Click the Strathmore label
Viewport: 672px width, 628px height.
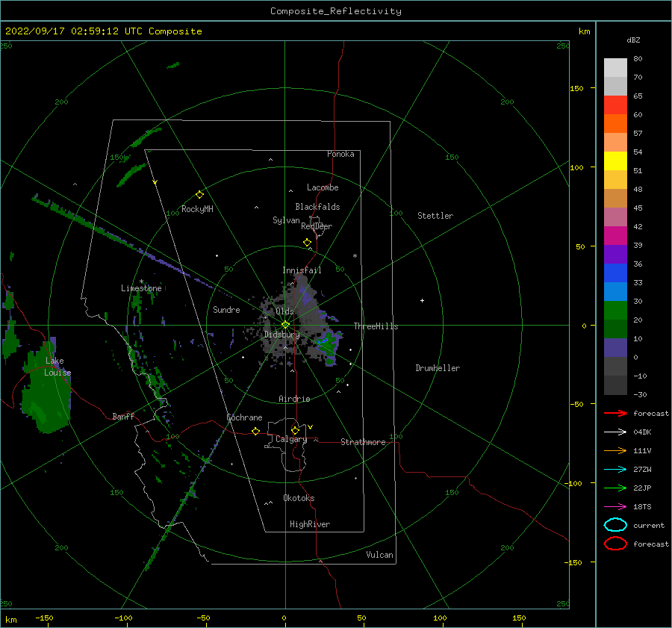tap(363, 442)
